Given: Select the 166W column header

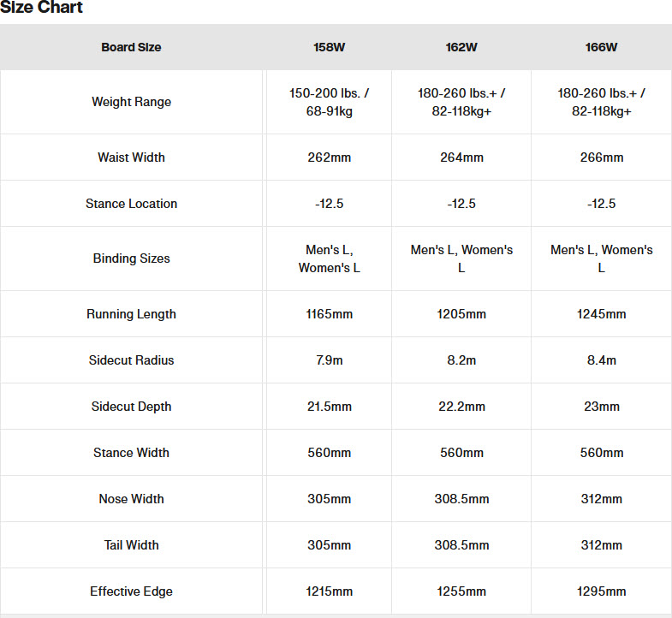Looking at the screenshot, I should click(601, 47).
